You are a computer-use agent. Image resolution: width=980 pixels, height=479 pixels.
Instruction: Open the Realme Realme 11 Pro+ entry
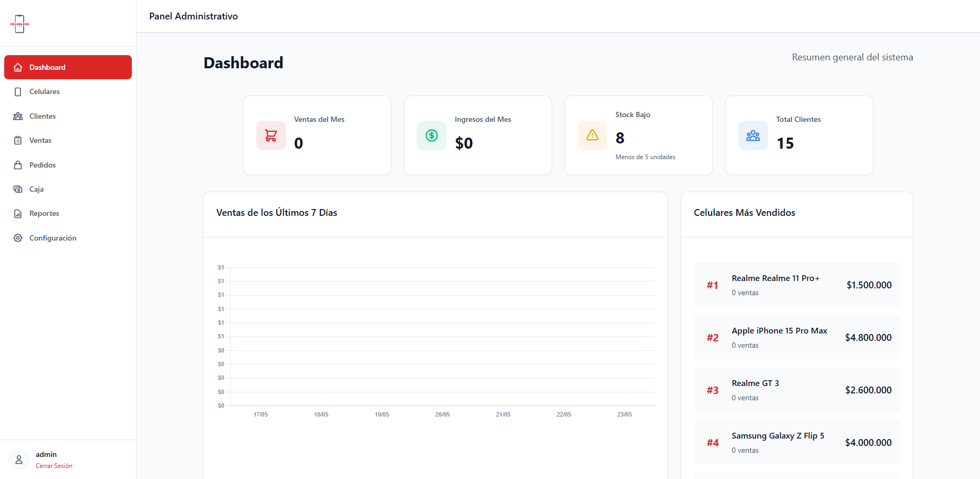[797, 285]
